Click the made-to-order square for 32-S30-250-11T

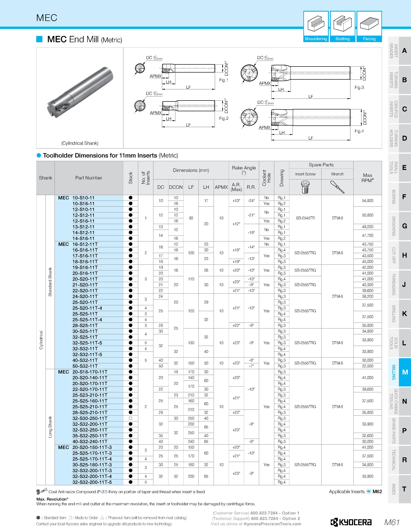(131, 418)
